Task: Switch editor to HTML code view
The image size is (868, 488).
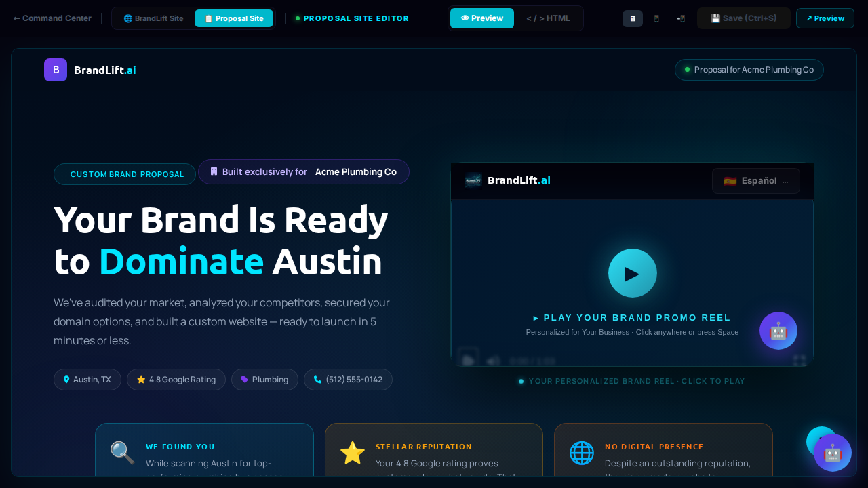Action: 548,18
